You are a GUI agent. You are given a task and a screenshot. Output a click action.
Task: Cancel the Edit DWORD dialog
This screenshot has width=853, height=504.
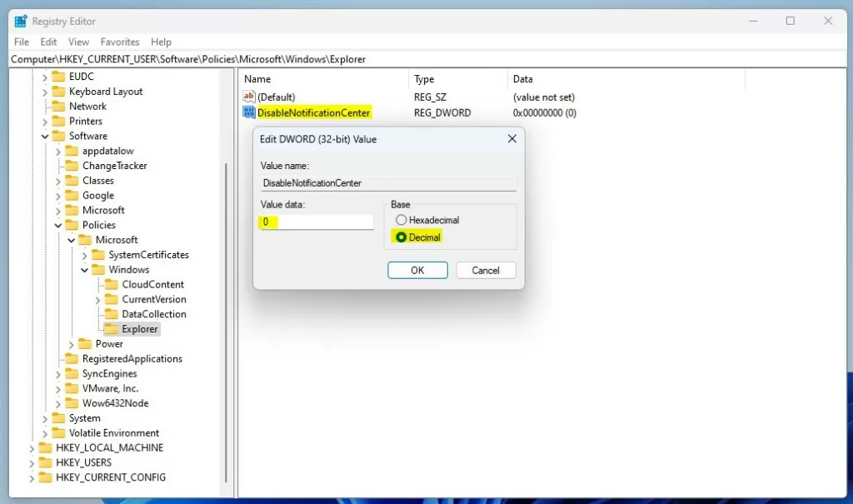click(x=486, y=271)
